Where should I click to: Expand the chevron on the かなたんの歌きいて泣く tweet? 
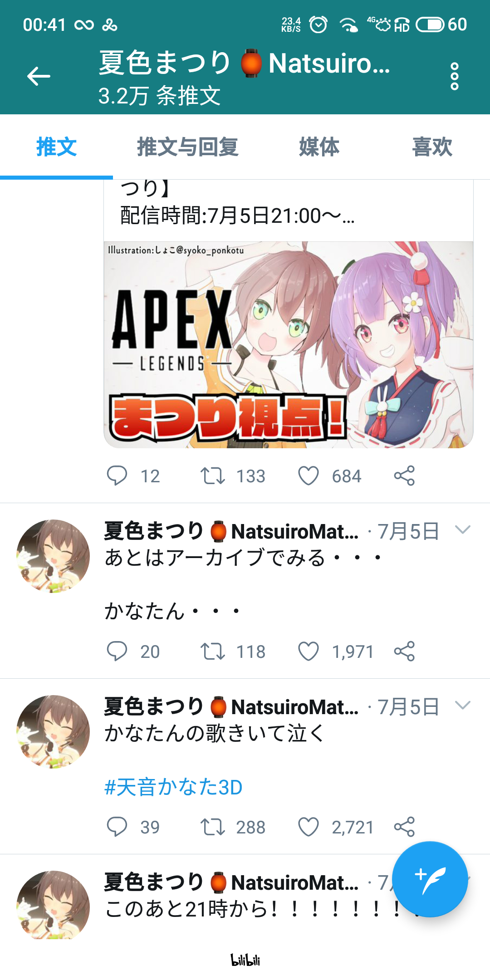point(462,705)
